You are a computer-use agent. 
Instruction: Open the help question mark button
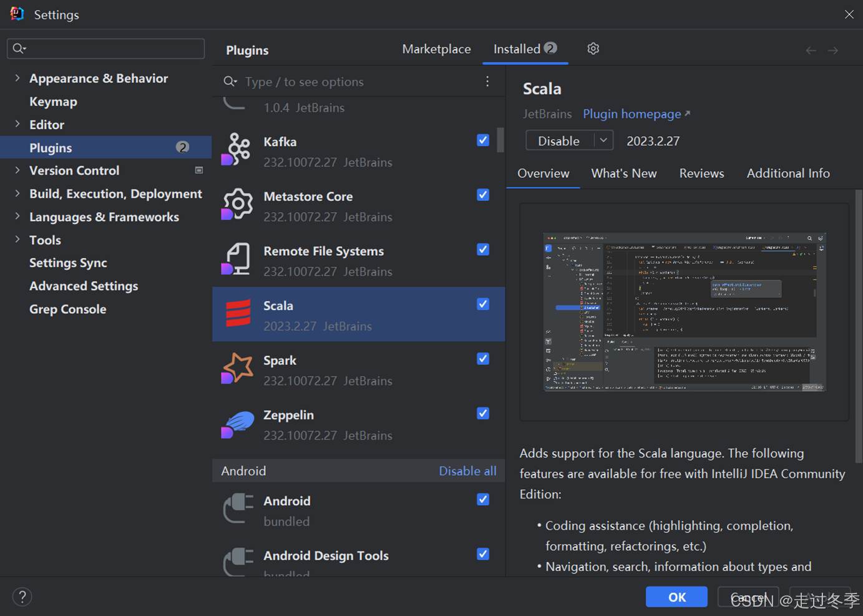pos(22,597)
